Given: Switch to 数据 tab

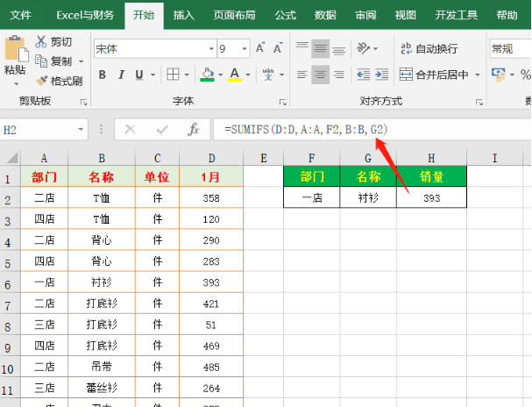Looking at the screenshot, I should coord(325,15).
